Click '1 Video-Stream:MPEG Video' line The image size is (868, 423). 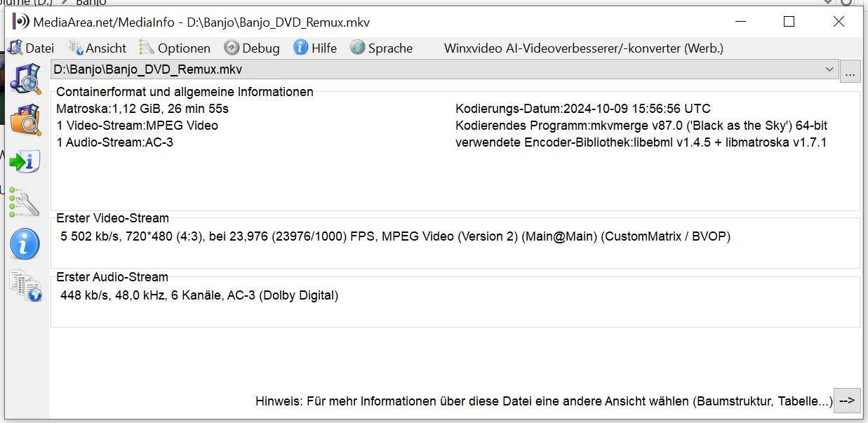tap(137, 126)
